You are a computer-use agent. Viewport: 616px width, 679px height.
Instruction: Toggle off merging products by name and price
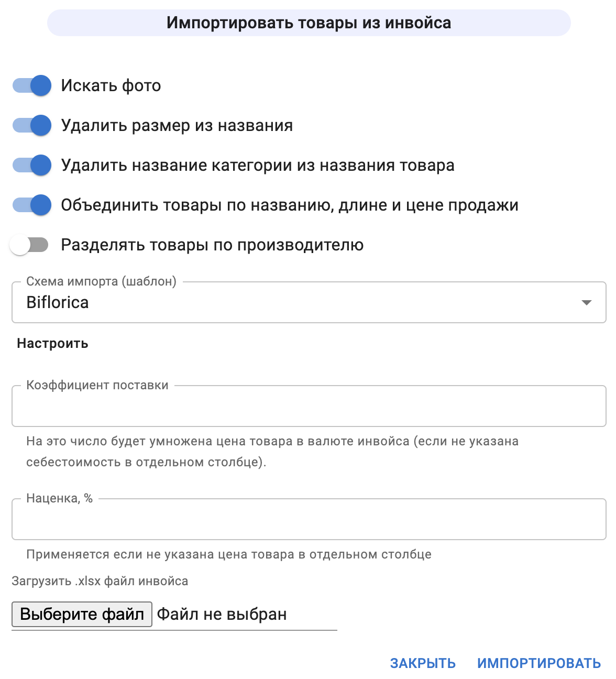[x=31, y=205]
